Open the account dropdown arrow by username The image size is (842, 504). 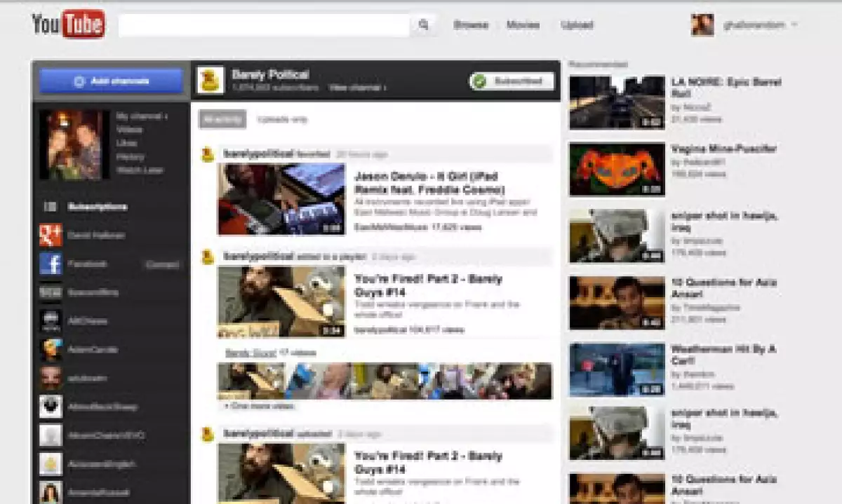[x=794, y=25]
